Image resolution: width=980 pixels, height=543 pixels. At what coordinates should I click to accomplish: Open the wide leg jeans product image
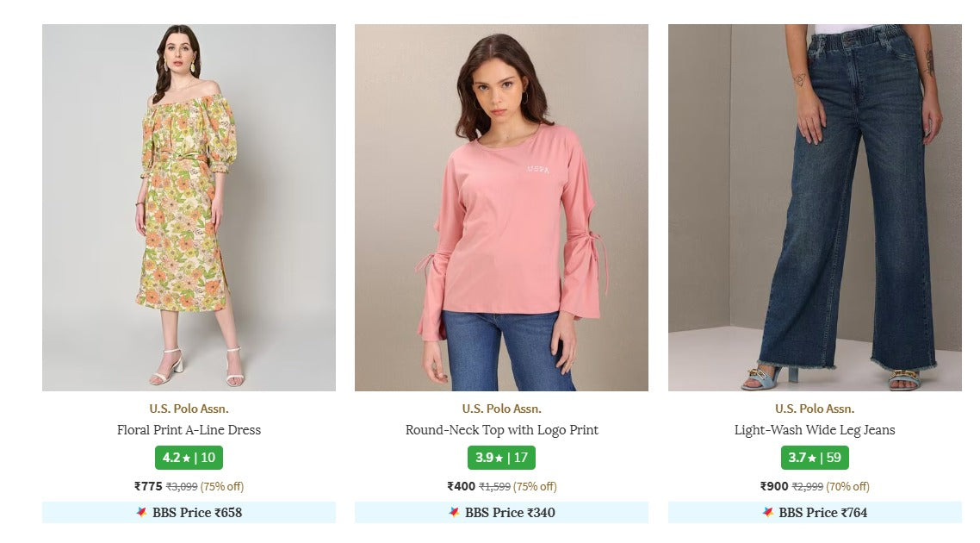click(815, 207)
